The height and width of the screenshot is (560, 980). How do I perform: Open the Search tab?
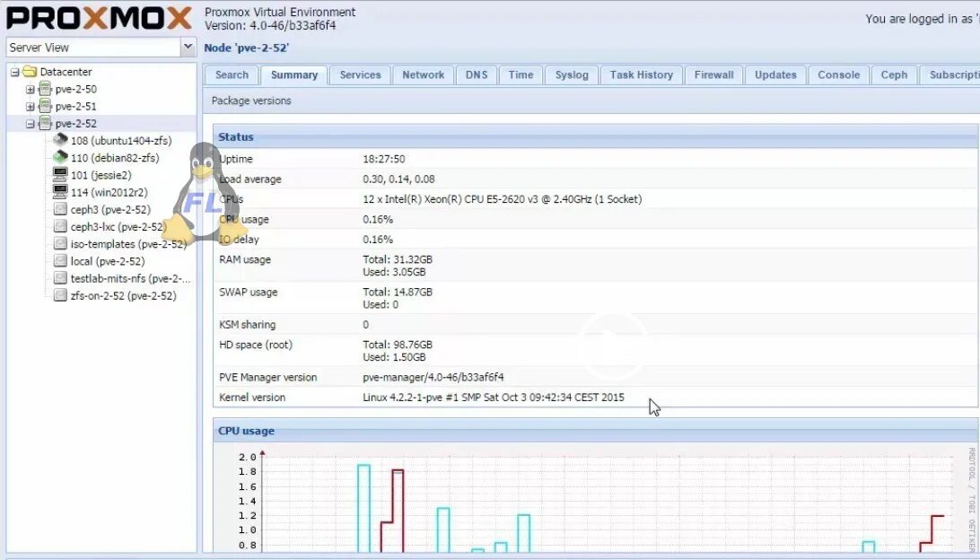tap(232, 75)
